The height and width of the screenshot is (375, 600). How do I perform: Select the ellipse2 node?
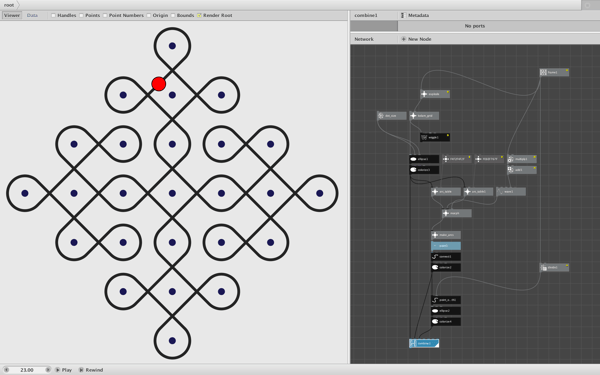tap(446, 311)
